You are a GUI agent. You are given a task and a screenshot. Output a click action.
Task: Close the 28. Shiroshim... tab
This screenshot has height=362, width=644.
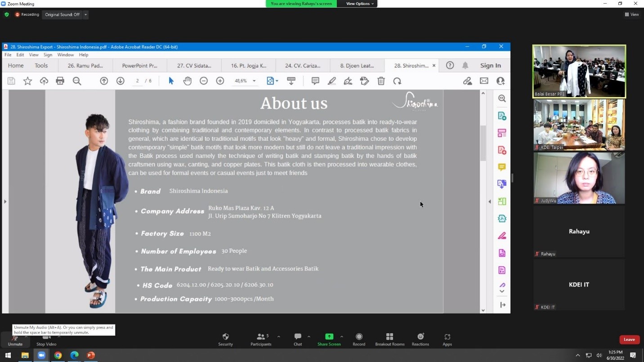[434, 66]
